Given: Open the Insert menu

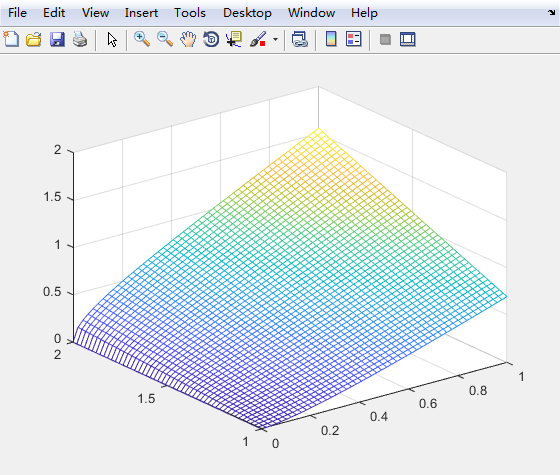Looking at the screenshot, I should (141, 13).
